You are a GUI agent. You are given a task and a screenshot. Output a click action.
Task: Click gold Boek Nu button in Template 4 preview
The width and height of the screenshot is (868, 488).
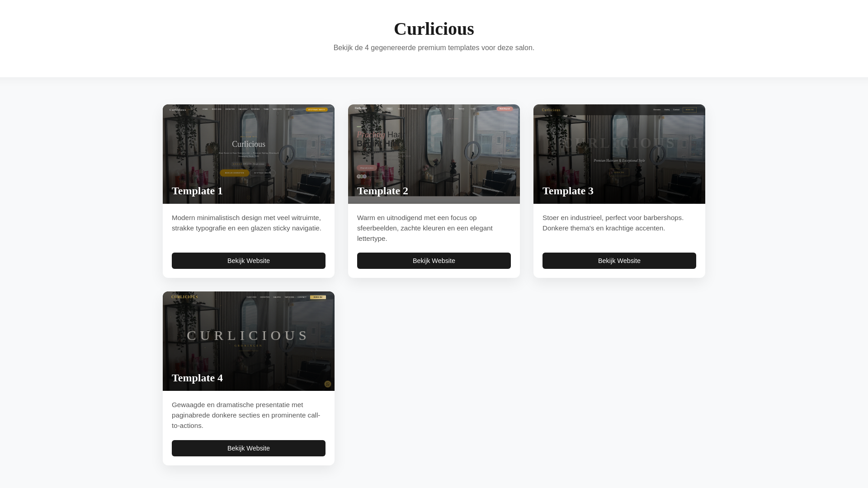pos(318,297)
